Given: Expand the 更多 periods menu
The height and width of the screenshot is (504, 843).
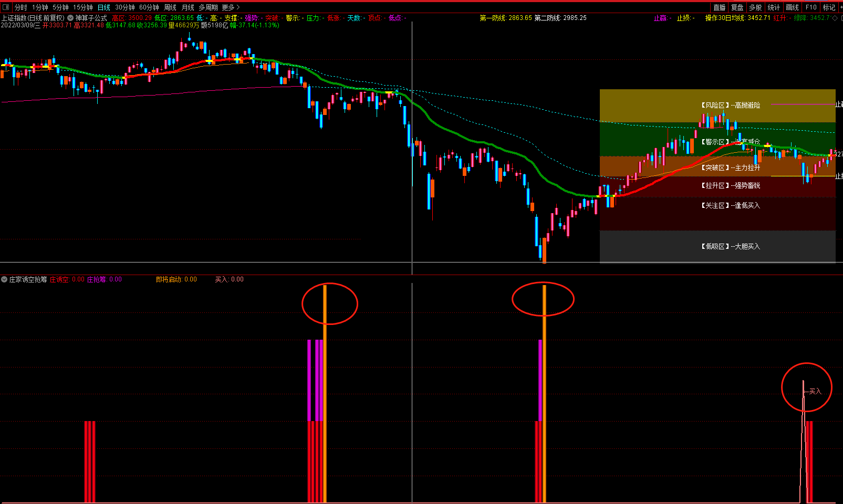Looking at the screenshot, I should click(x=231, y=7).
